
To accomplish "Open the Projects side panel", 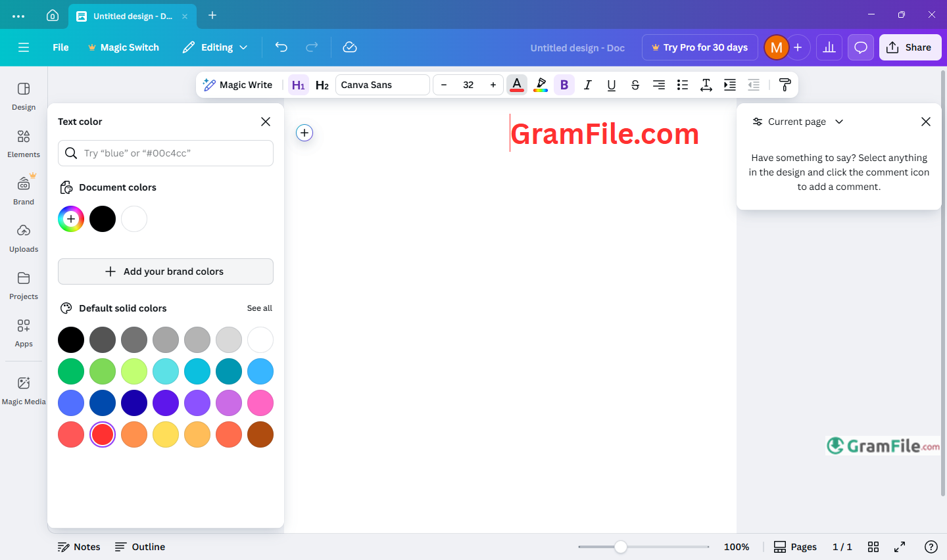I will point(24,285).
